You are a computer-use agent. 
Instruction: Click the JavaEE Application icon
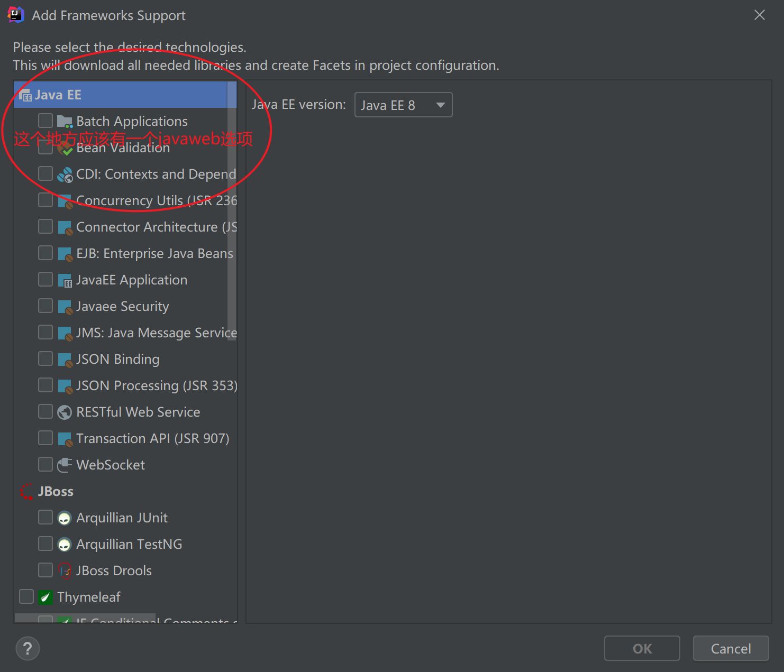(65, 281)
